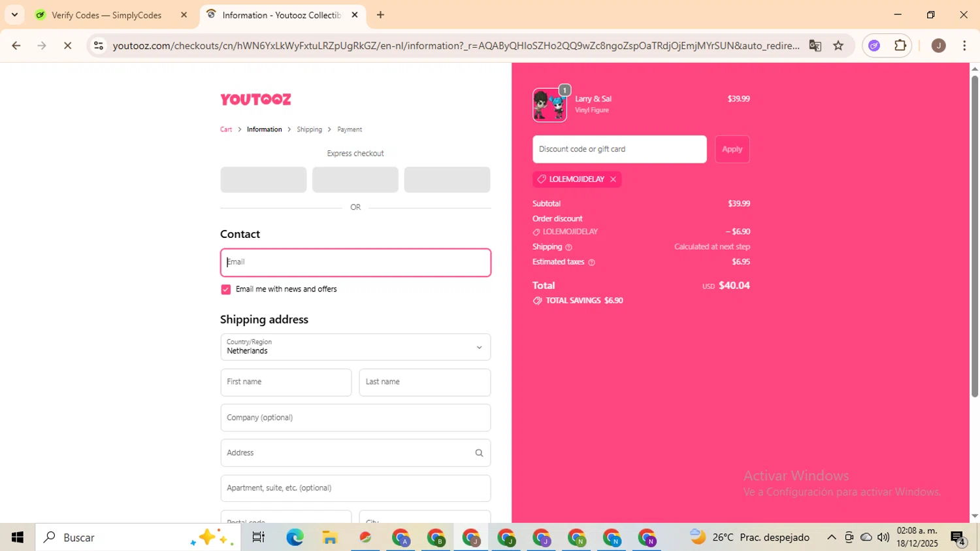Click the purple extension icon in toolbar
Screen dimensions: 980x551
(874, 46)
